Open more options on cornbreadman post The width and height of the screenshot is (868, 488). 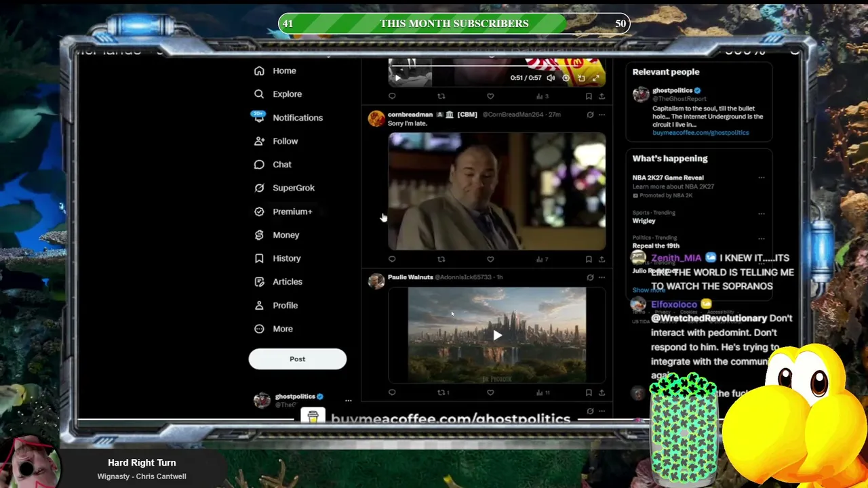point(601,115)
